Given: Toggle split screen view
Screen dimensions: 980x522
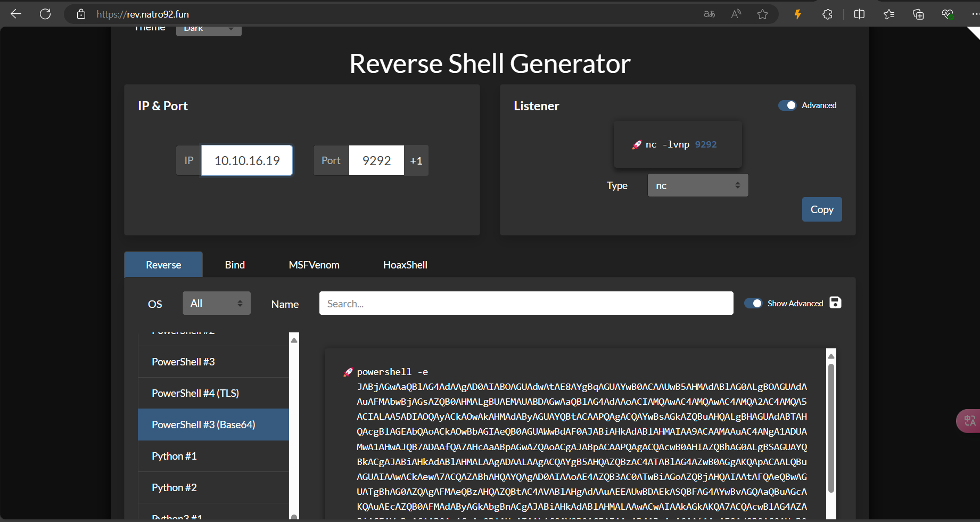Looking at the screenshot, I should (x=859, y=14).
